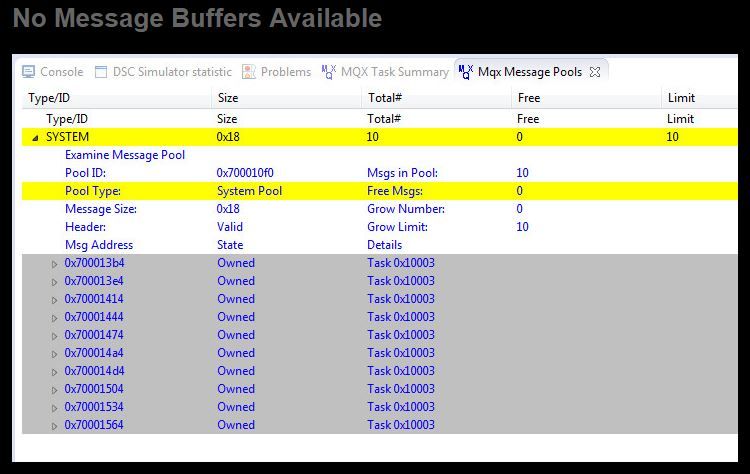This screenshot has width=750, height=474.
Task: Close the Mqx Message Pools tab
Action: [594, 72]
